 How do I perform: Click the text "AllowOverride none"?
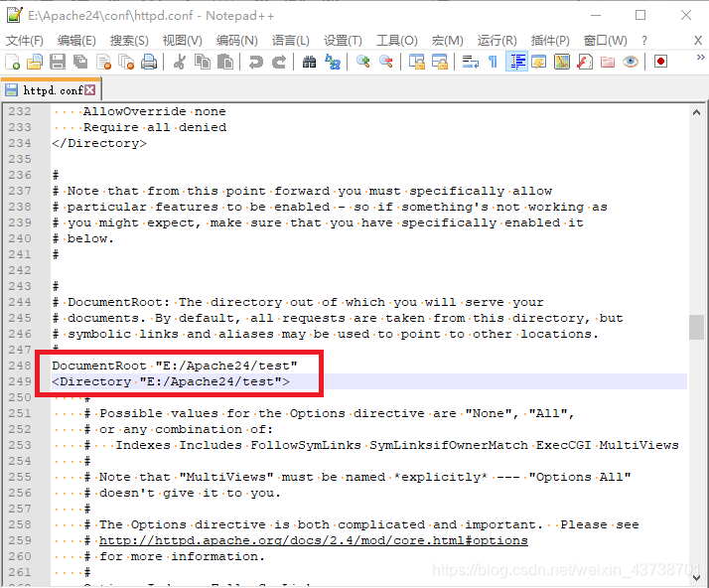coord(154,111)
